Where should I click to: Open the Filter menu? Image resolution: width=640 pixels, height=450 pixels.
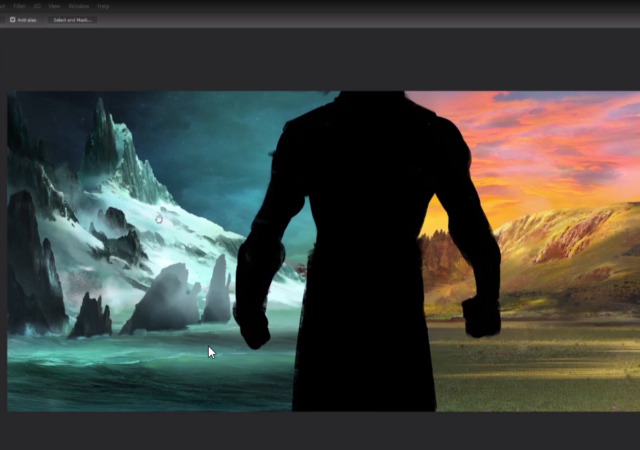click(x=20, y=6)
